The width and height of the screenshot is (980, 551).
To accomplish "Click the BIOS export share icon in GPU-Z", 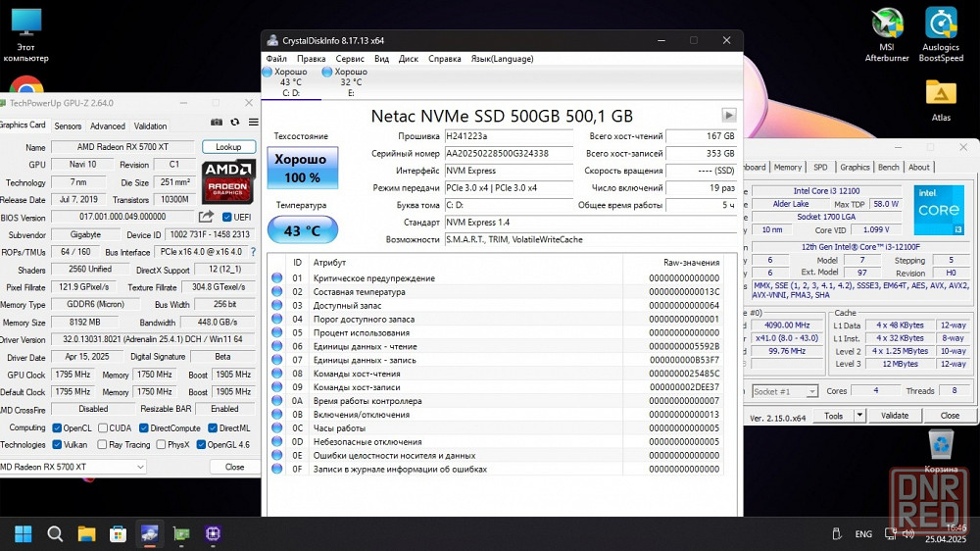I will (x=206, y=217).
